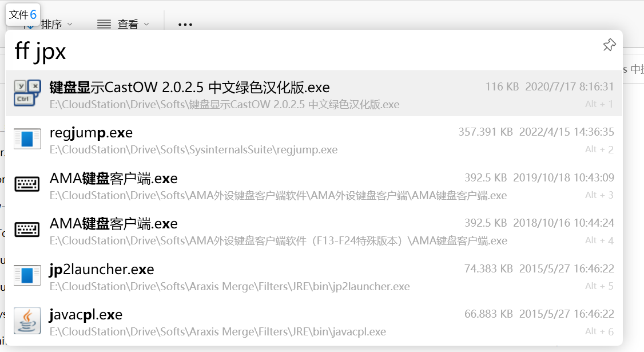The height and width of the screenshot is (352, 644).
Task: Open the 排序 sort dropdown
Action: click(56, 25)
